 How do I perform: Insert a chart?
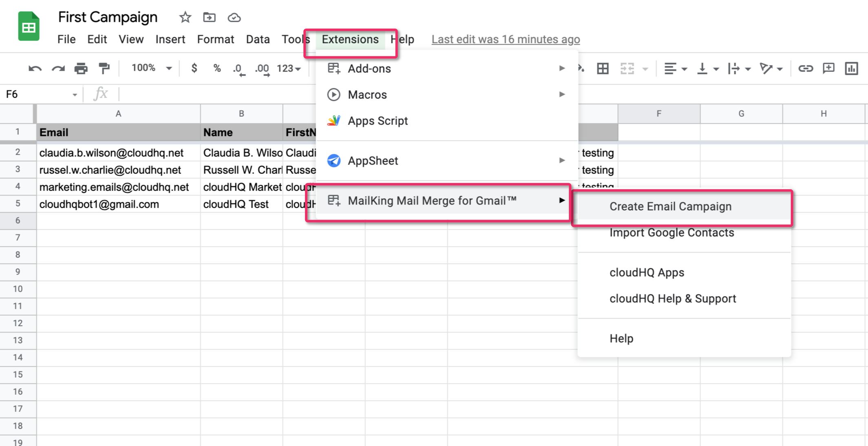pyautogui.click(x=851, y=68)
